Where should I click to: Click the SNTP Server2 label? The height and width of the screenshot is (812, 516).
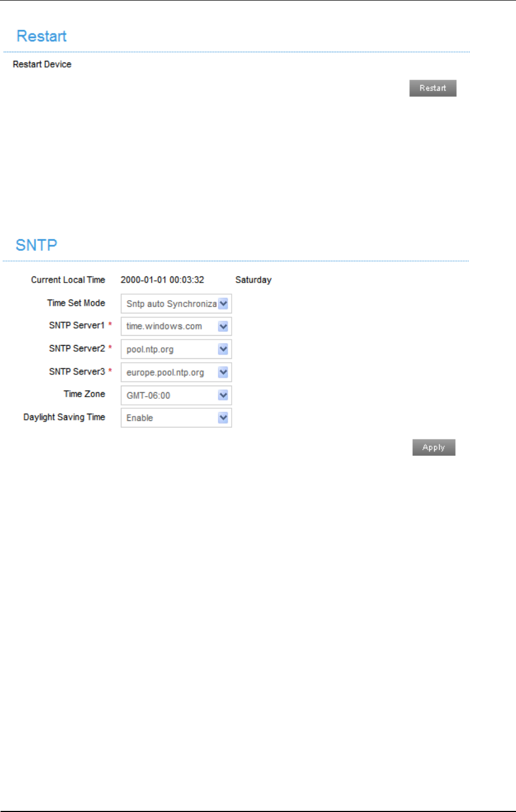click(x=77, y=348)
